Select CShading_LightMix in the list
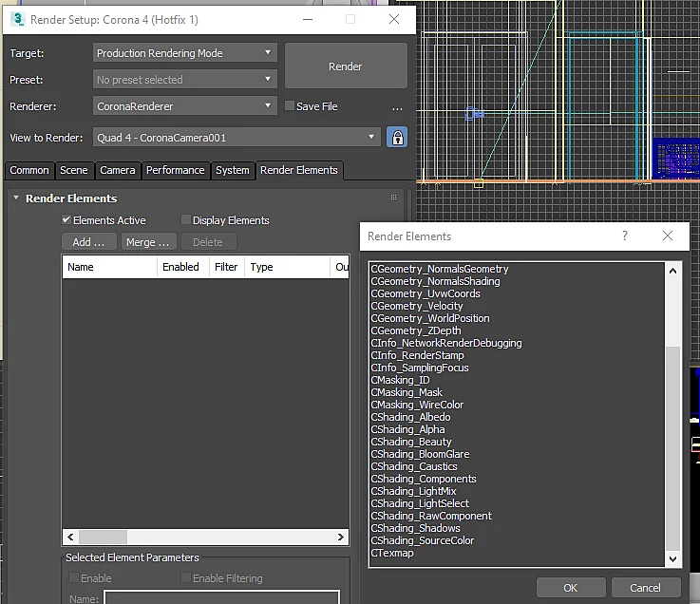This screenshot has height=604, width=700. tap(413, 491)
